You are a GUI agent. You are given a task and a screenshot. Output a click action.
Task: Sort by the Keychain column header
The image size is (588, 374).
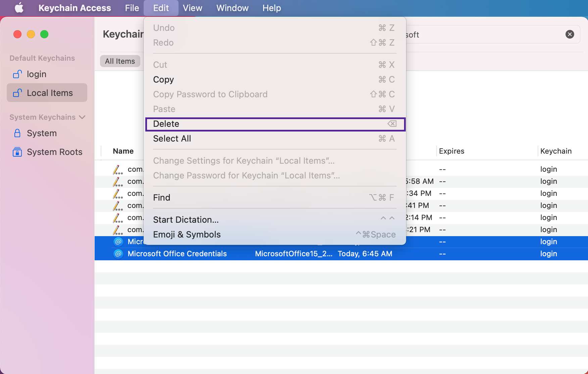pos(556,151)
